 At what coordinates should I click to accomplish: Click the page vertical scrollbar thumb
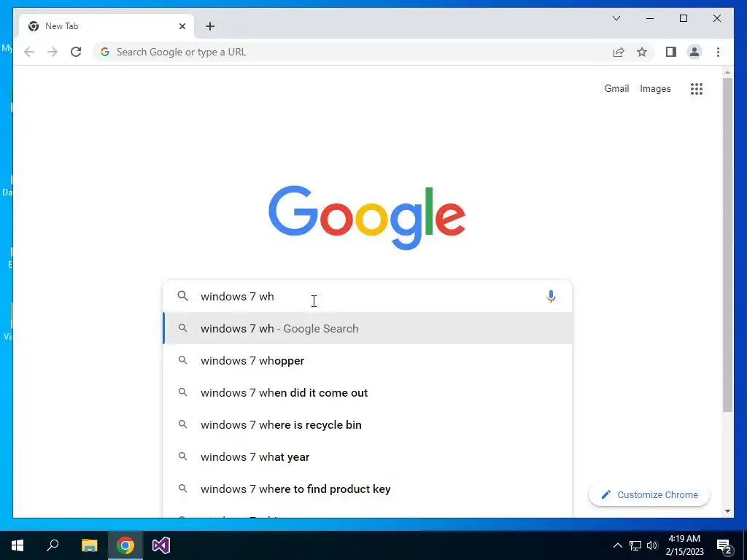coord(727,245)
